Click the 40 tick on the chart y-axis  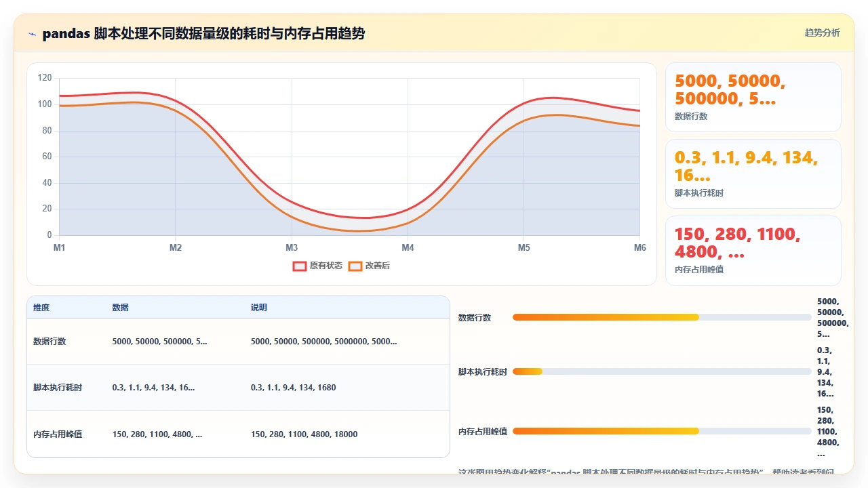[x=47, y=183]
